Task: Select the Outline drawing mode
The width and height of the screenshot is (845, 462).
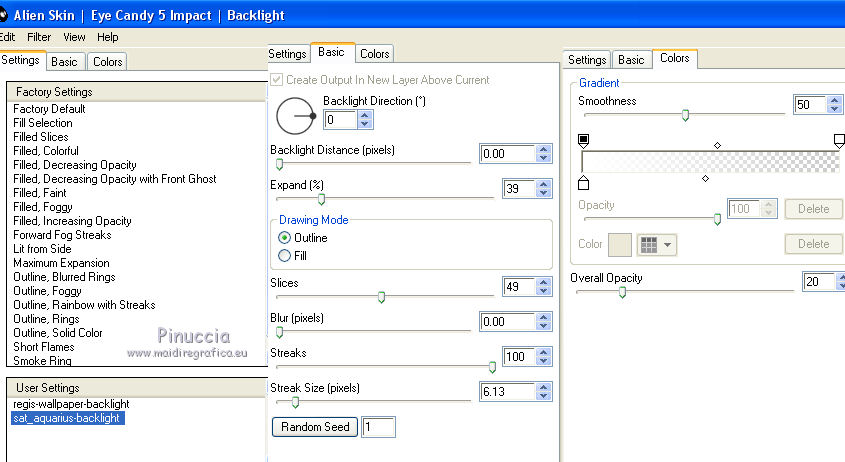Action: pyautogui.click(x=284, y=238)
